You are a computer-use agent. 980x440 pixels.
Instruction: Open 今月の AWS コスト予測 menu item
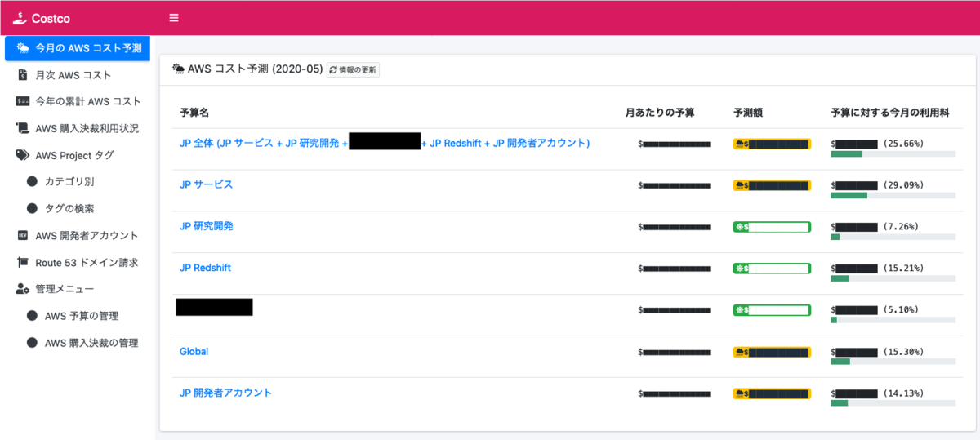point(78,48)
